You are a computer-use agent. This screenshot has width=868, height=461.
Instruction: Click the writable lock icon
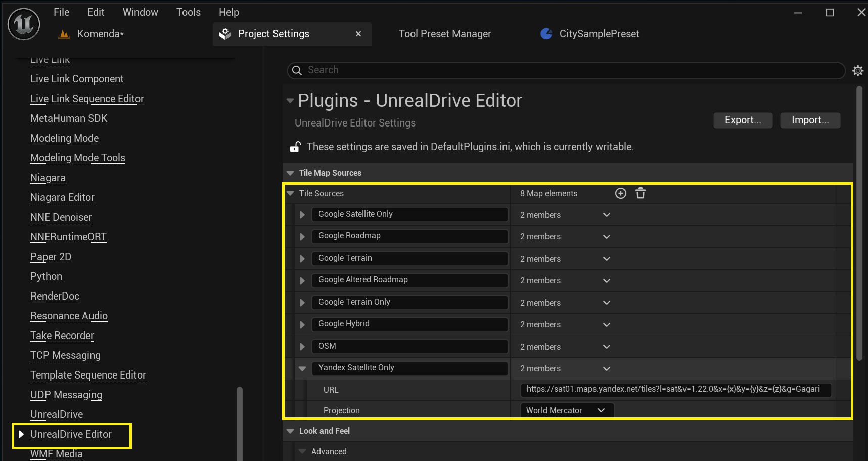pyautogui.click(x=295, y=147)
